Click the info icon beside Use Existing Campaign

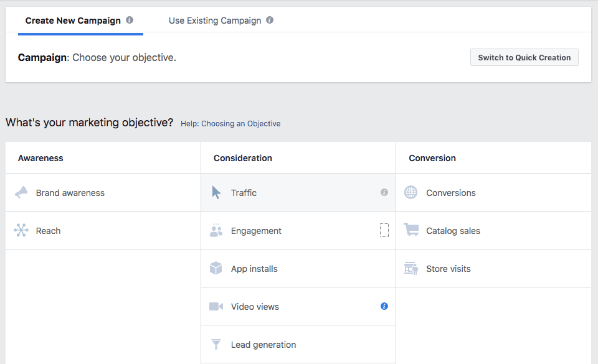270,19
